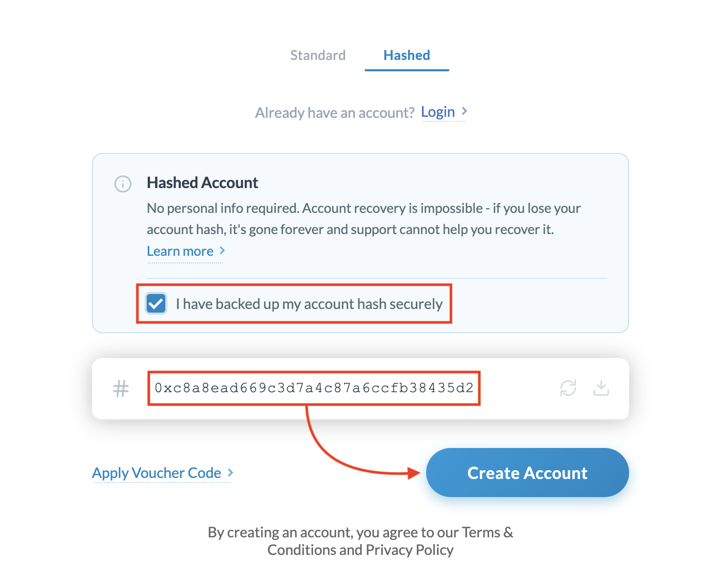Open the Login link
The height and width of the screenshot is (588, 703).
pos(438,111)
